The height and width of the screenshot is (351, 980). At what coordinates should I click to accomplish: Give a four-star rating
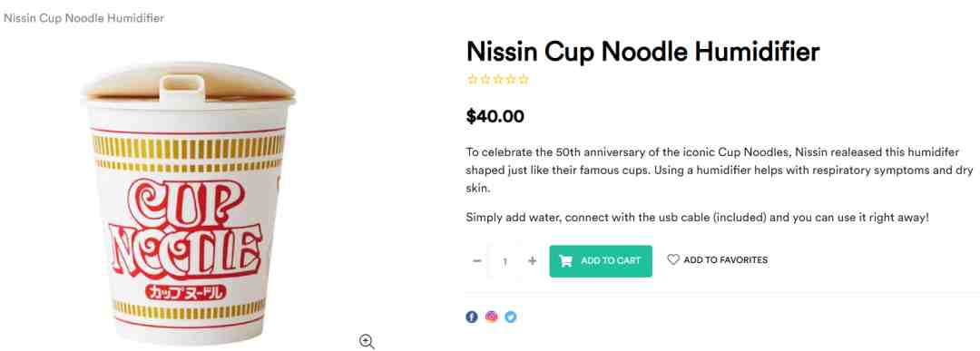coord(511,79)
